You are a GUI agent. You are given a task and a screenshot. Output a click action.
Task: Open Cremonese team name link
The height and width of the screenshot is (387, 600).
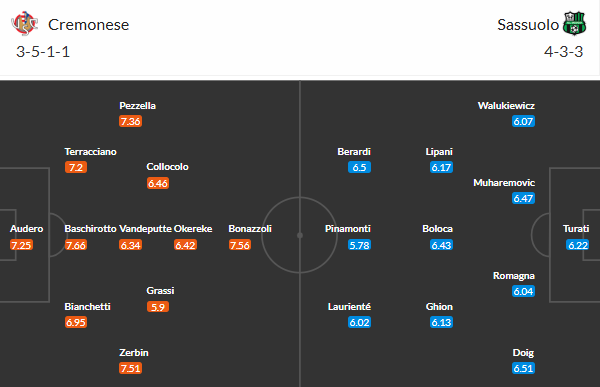(88, 25)
